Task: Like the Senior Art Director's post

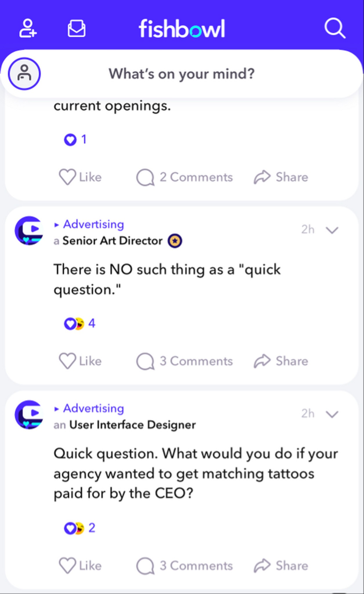Action: 80,361
